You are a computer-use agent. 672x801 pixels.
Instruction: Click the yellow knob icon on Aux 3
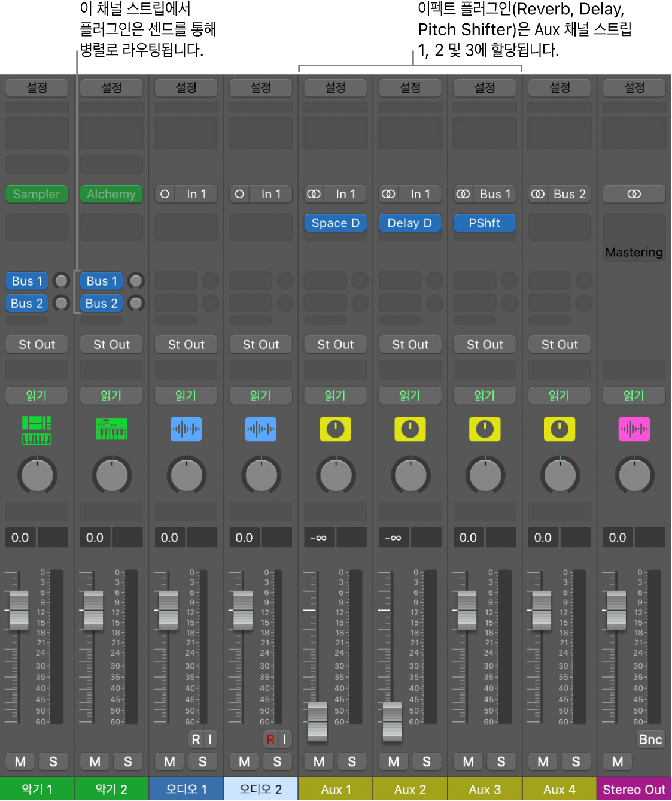point(485,429)
